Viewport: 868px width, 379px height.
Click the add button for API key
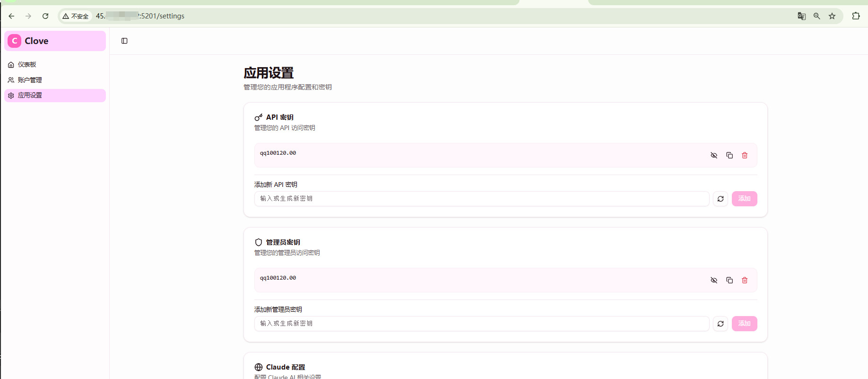(744, 199)
